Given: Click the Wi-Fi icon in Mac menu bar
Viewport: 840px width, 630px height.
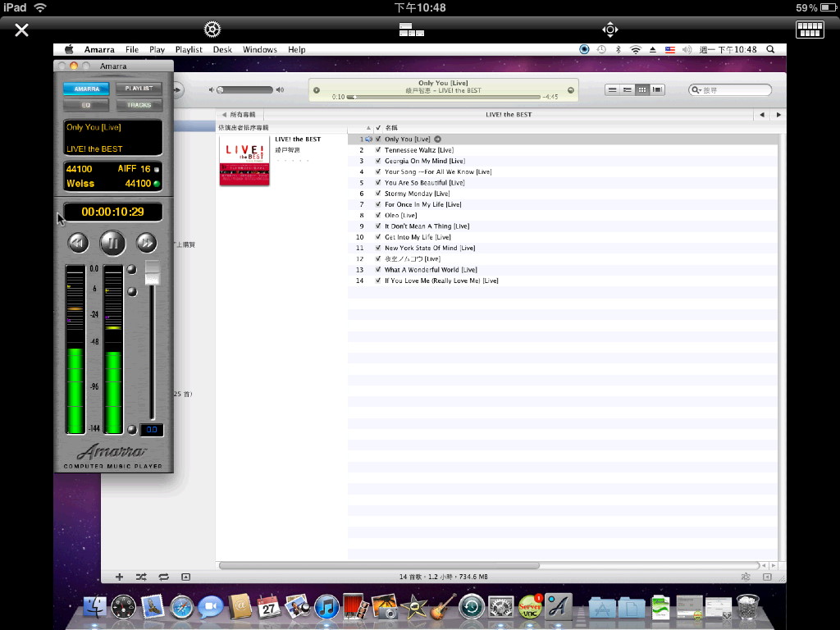Looking at the screenshot, I should 636,49.
